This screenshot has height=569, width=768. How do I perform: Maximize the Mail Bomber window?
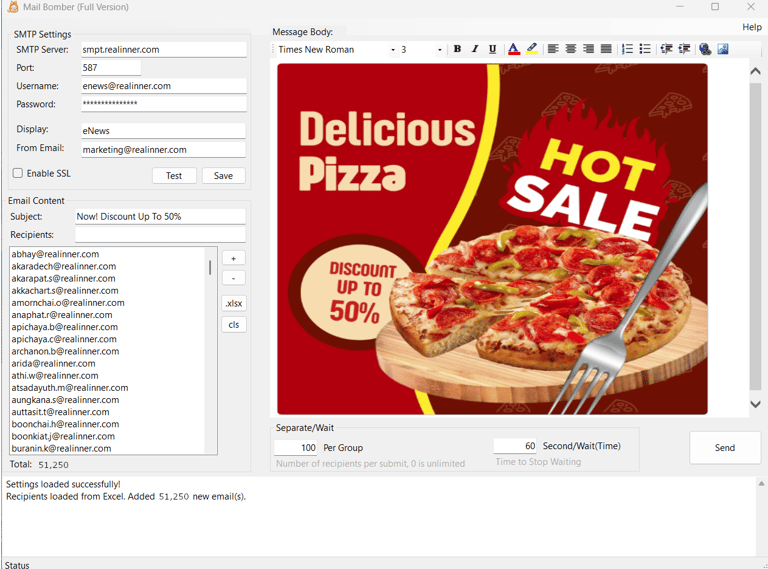(x=715, y=7)
